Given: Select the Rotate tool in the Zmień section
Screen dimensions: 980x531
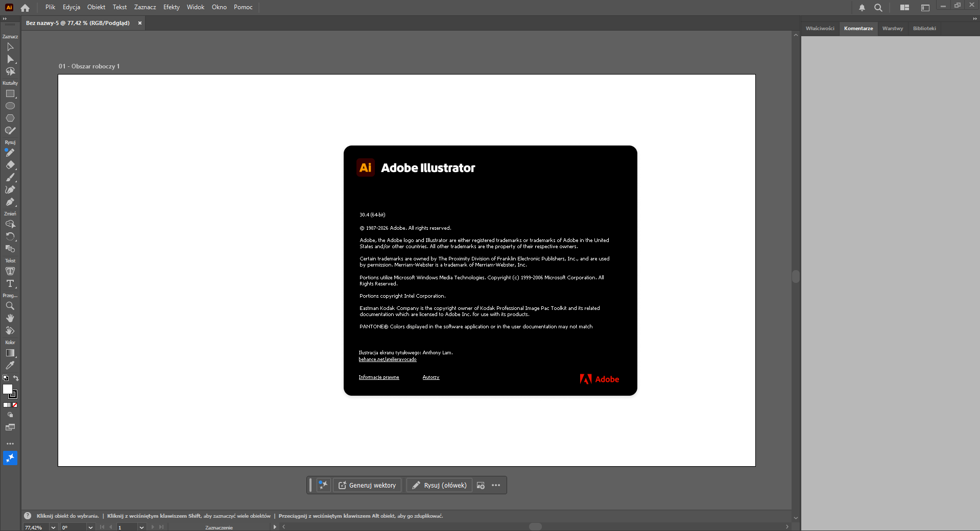Looking at the screenshot, I should 10,236.
